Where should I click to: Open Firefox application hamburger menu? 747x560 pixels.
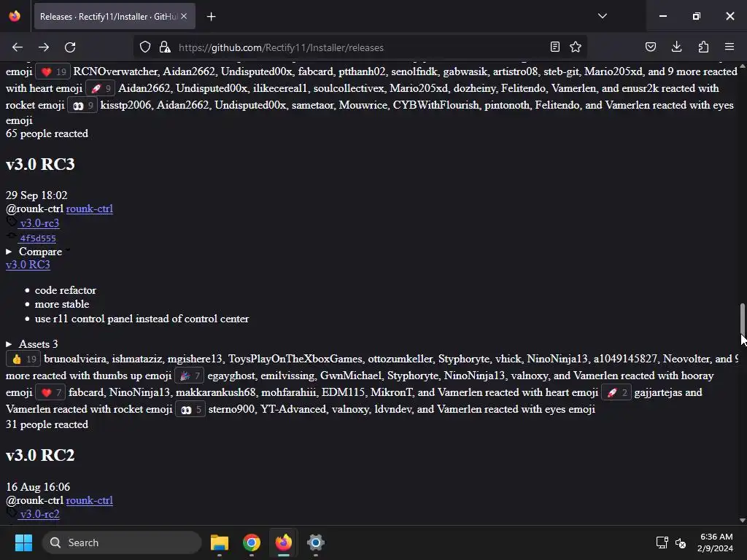729,47
